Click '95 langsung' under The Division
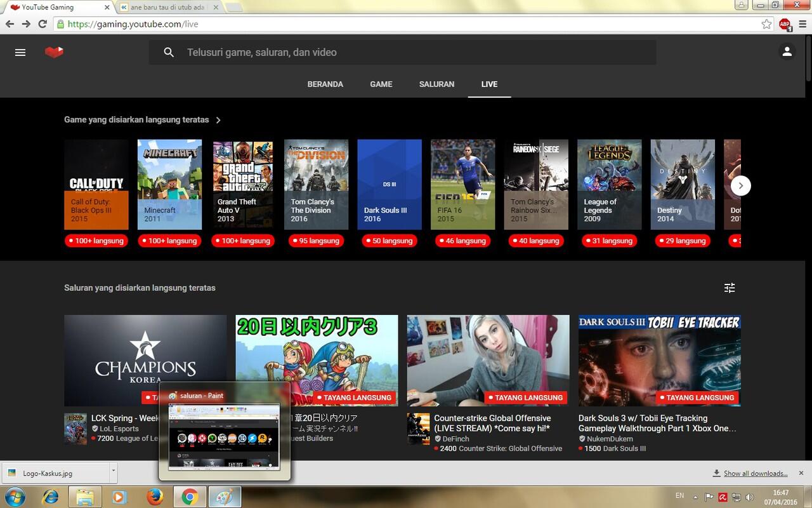This screenshot has width=812, height=508. (316, 241)
